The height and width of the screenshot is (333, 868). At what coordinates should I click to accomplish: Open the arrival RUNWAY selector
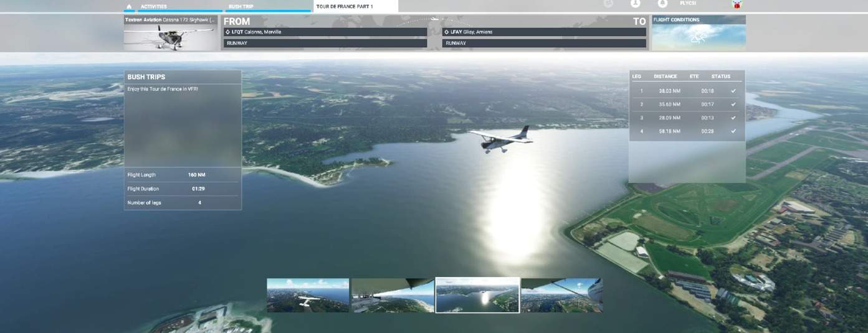point(544,44)
